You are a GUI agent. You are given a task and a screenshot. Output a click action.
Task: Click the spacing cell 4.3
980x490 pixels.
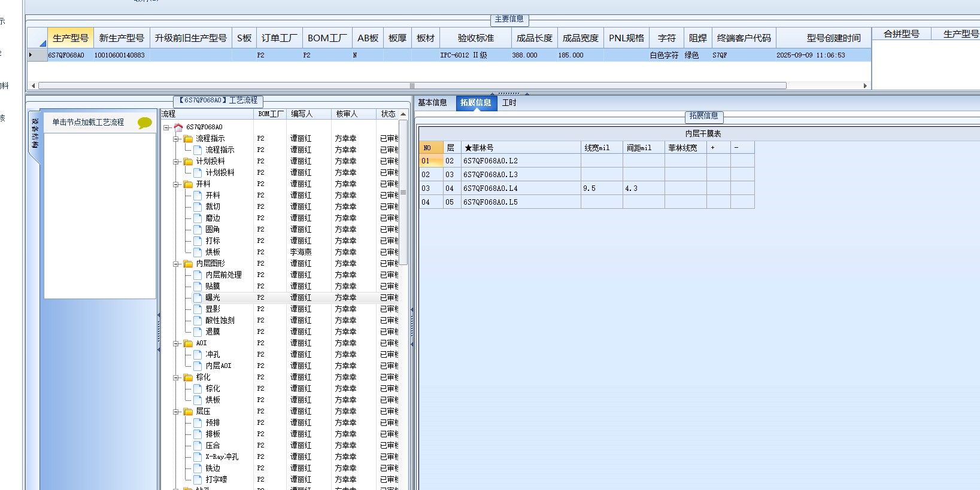pos(644,188)
